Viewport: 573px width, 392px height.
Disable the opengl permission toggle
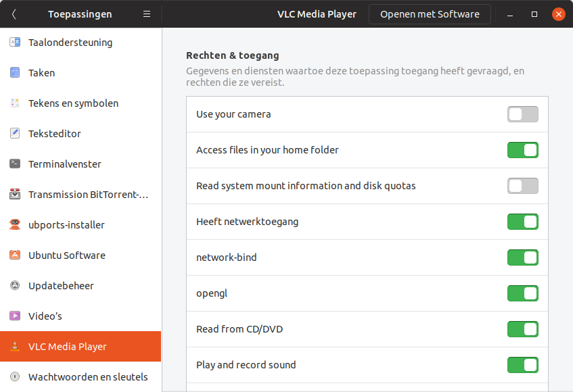(x=522, y=293)
